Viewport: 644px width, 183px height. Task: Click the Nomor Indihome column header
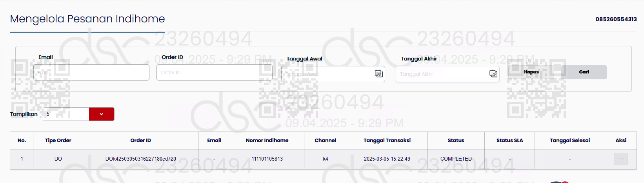pos(267,141)
